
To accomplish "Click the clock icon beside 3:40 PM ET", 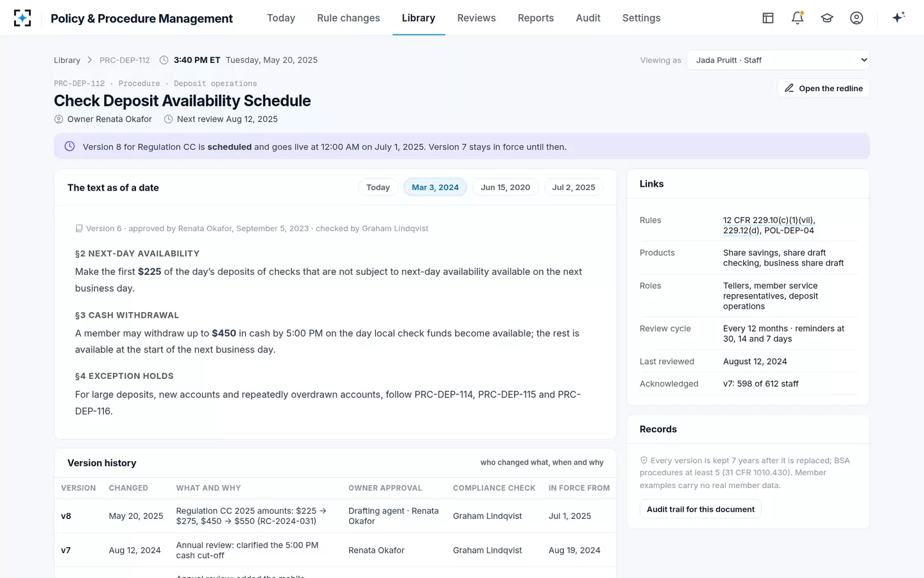I will click(x=164, y=60).
